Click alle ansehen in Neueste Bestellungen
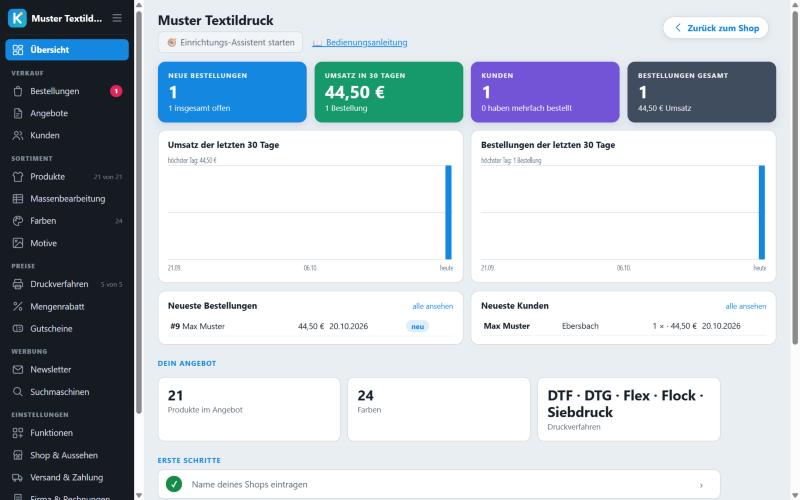800x500 pixels. [x=433, y=306]
